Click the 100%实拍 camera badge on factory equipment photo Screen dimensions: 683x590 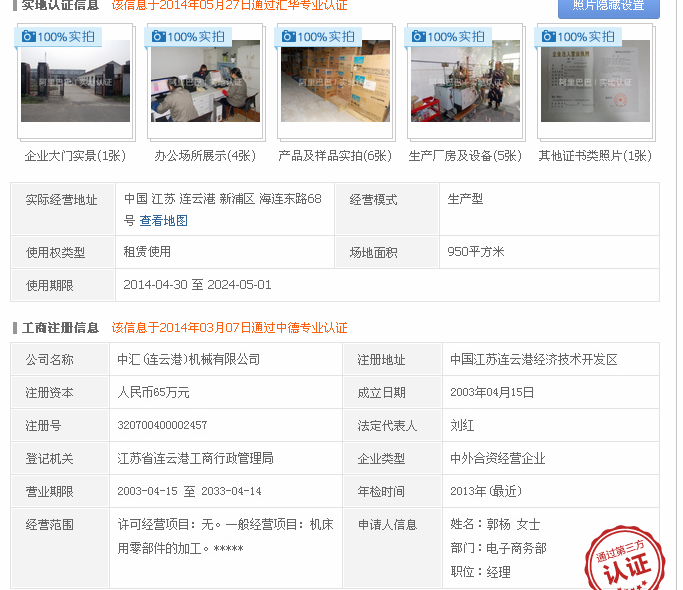point(449,37)
